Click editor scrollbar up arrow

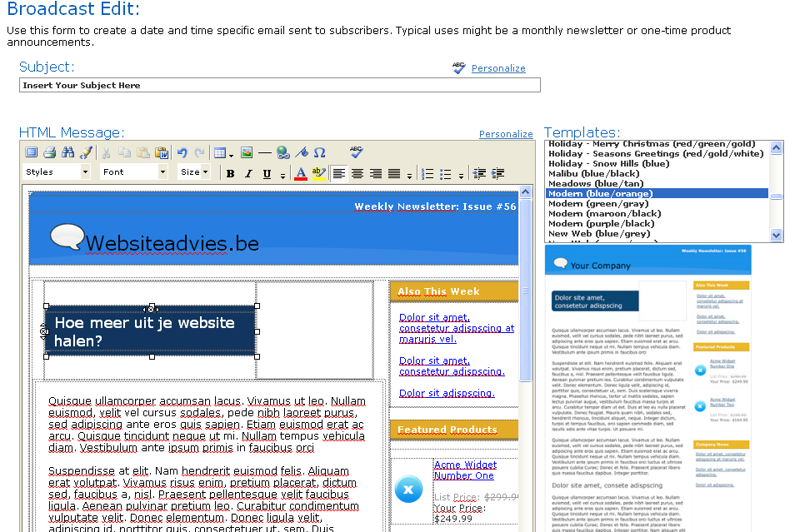pos(525,192)
